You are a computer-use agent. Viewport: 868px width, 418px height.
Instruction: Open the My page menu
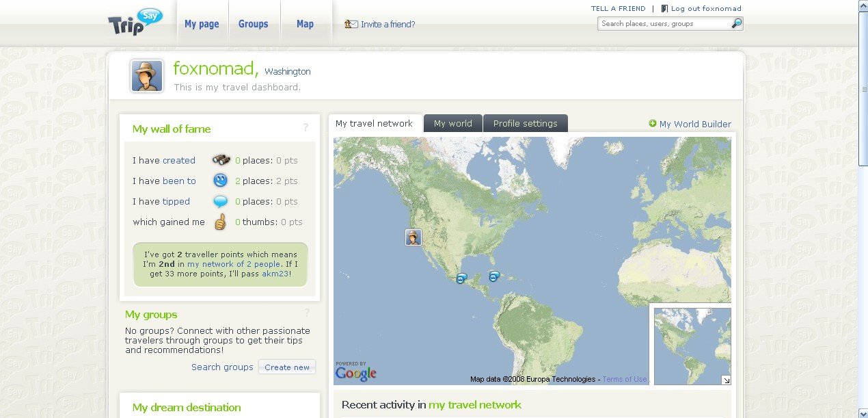click(202, 24)
